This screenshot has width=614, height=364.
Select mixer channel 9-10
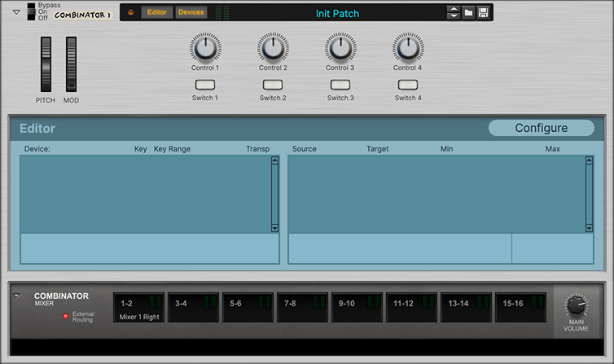click(x=357, y=308)
